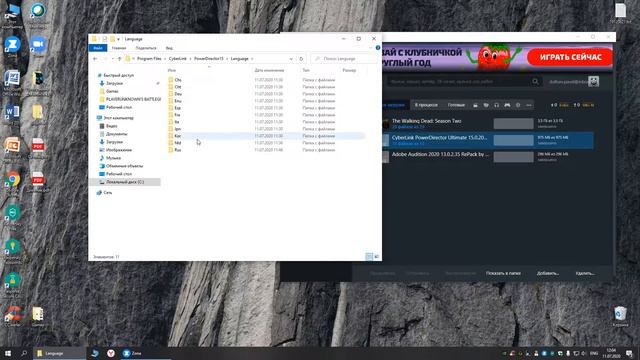Click Показать в папке button in Zona

[x=503, y=273]
